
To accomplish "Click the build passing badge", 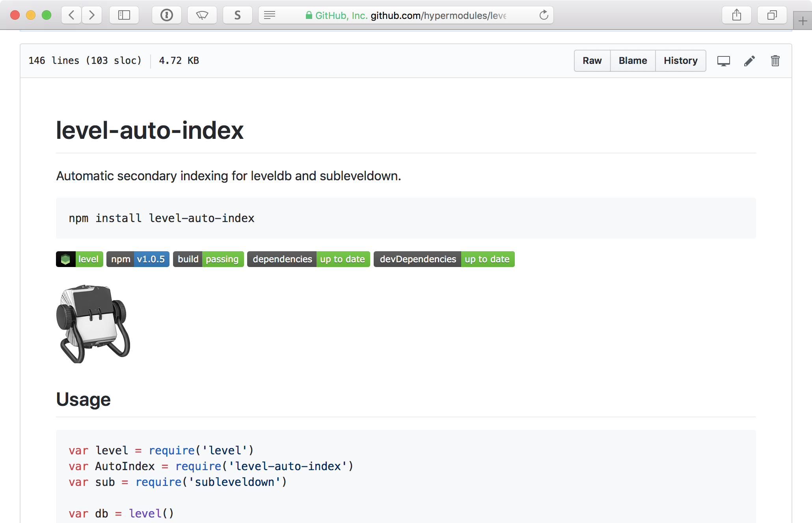I will pyautogui.click(x=208, y=259).
